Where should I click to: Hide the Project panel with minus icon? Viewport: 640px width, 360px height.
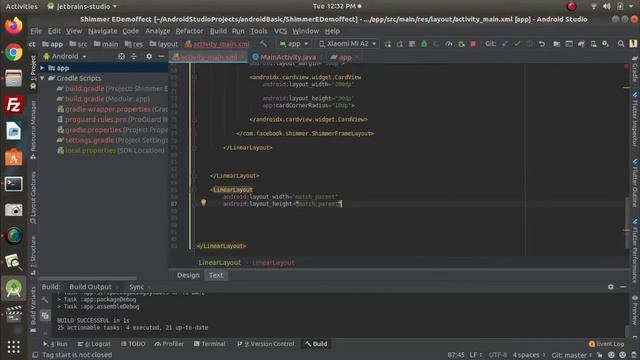pyautogui.click(x=161, y=56)
